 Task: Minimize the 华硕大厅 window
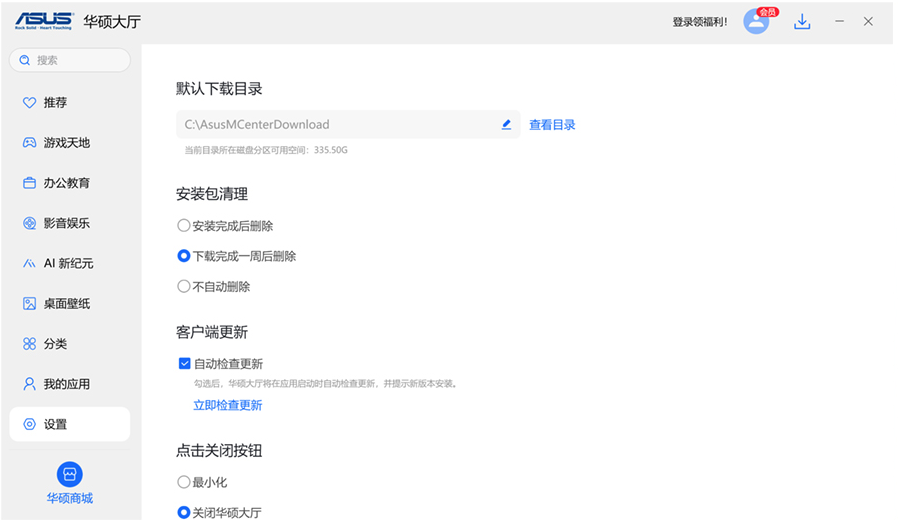pyautogui.click(x=839, y=21)
